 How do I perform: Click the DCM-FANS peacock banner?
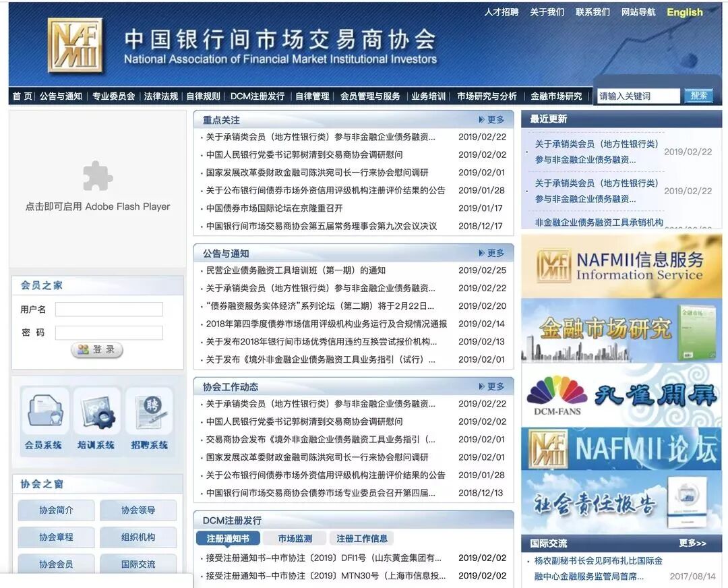(620, 394)
